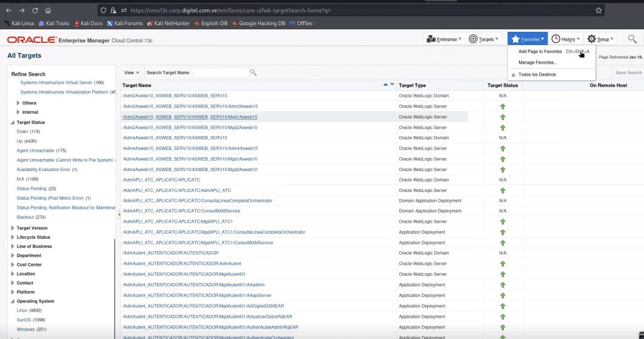Open the Kali Tools bookmark
The image size is (644, 339).
pos(54,24)
